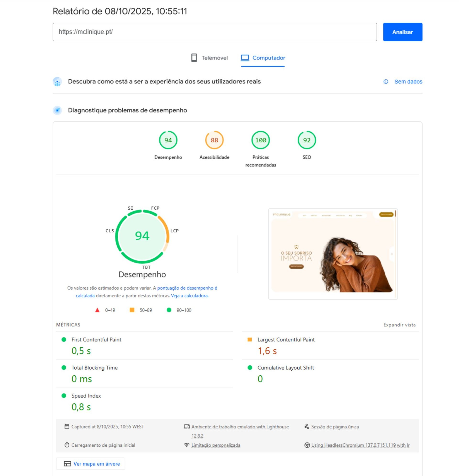The width and height of the screenshot is (459, 476).
Task: Click the 88 Acessibilidade score gauge
Action: pos(214,140)
